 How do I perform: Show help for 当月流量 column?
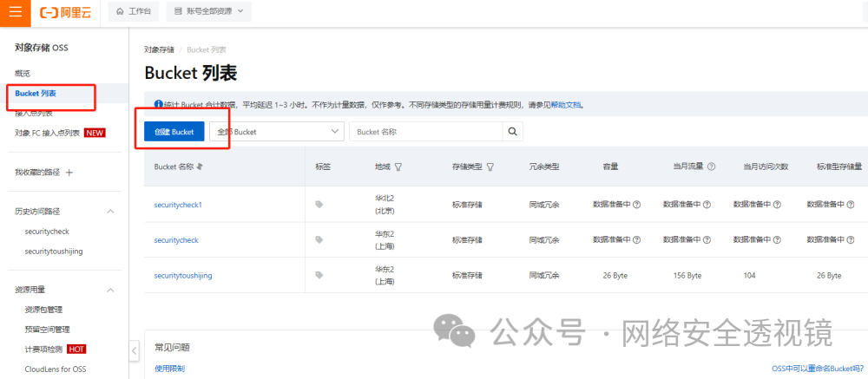tap(712, 167)
